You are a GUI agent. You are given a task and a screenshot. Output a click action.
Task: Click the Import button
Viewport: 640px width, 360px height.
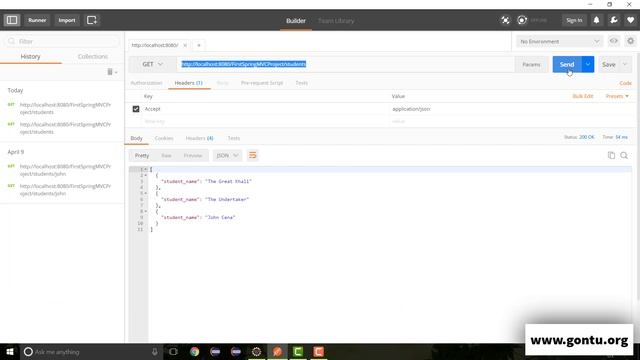[x=67, y=20]
